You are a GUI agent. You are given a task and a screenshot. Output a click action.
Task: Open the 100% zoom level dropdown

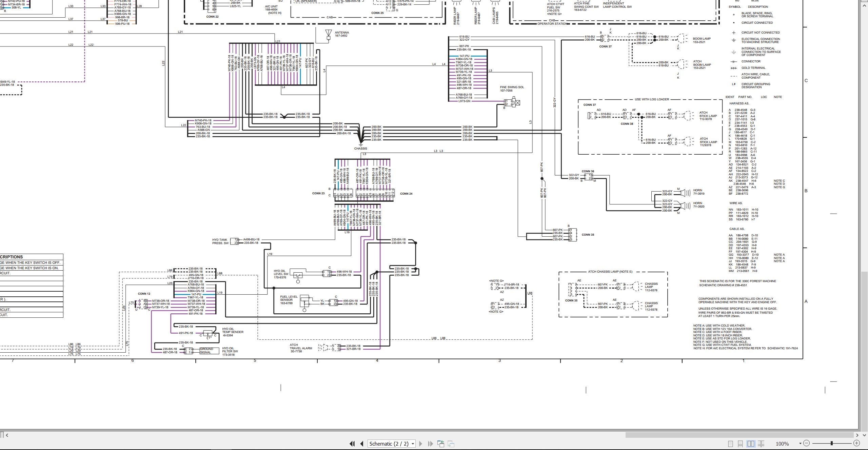[x=800, y=444]
